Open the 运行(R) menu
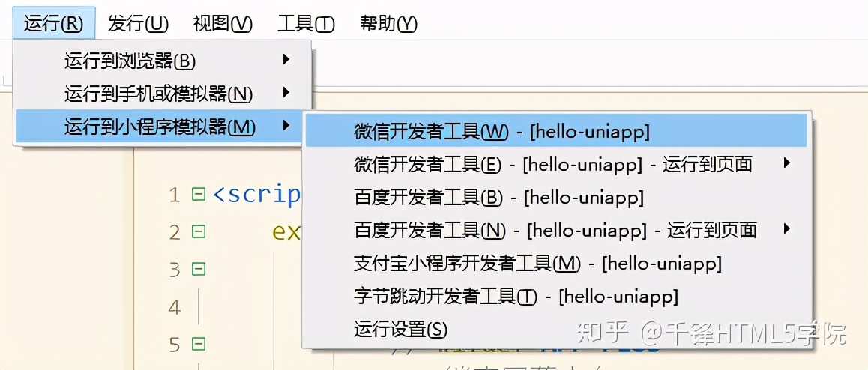 tap(54, 24)
